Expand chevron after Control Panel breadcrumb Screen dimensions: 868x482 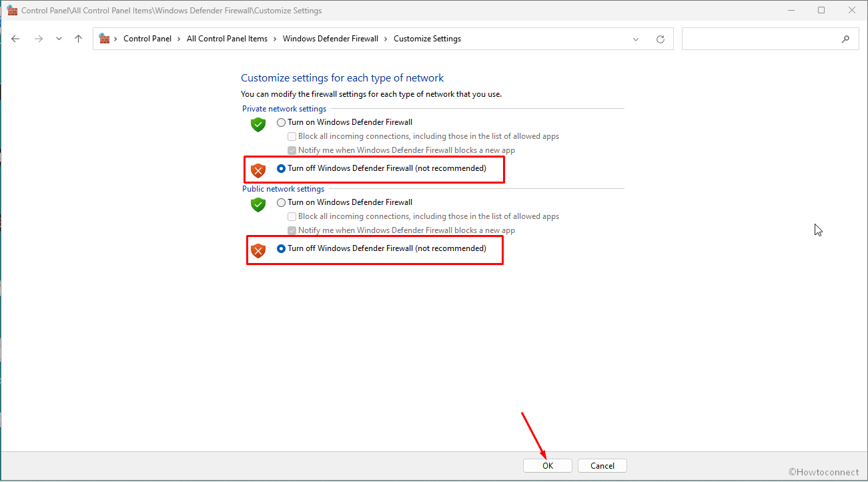(179, 39)
